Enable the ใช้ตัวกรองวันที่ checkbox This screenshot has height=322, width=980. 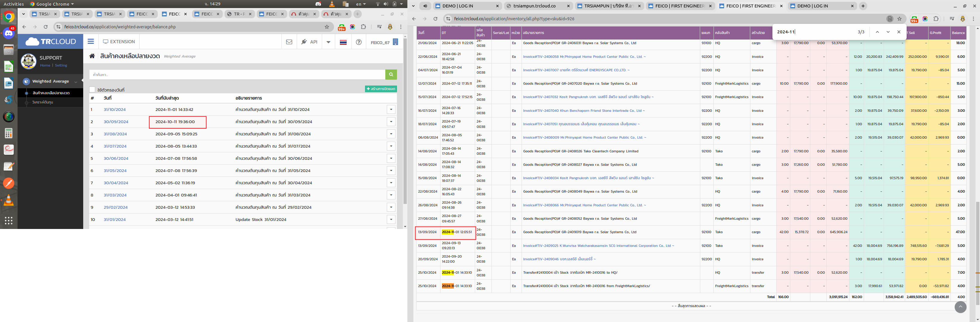92,90
